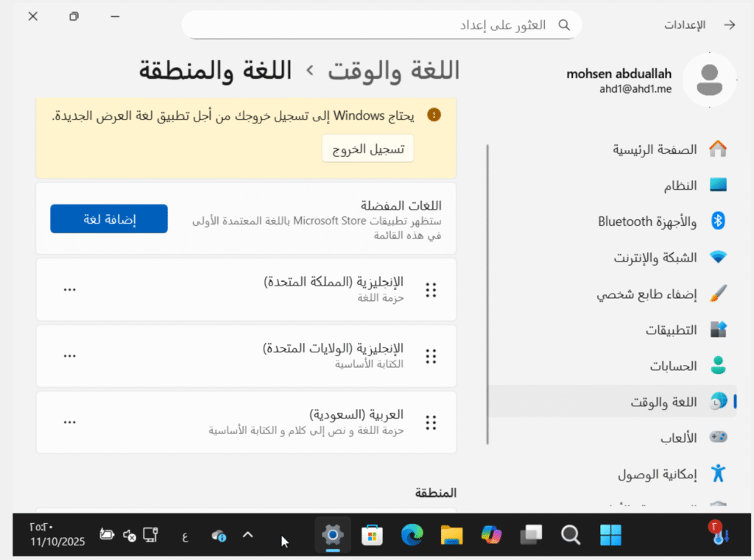754x560 pixels.
Task: Select the Time & language menu item
Action: (663, 402)
